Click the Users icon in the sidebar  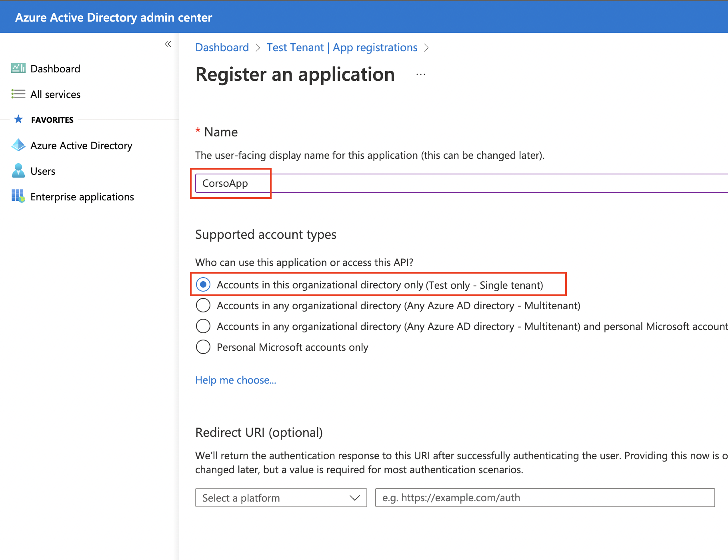coord(18,171)
